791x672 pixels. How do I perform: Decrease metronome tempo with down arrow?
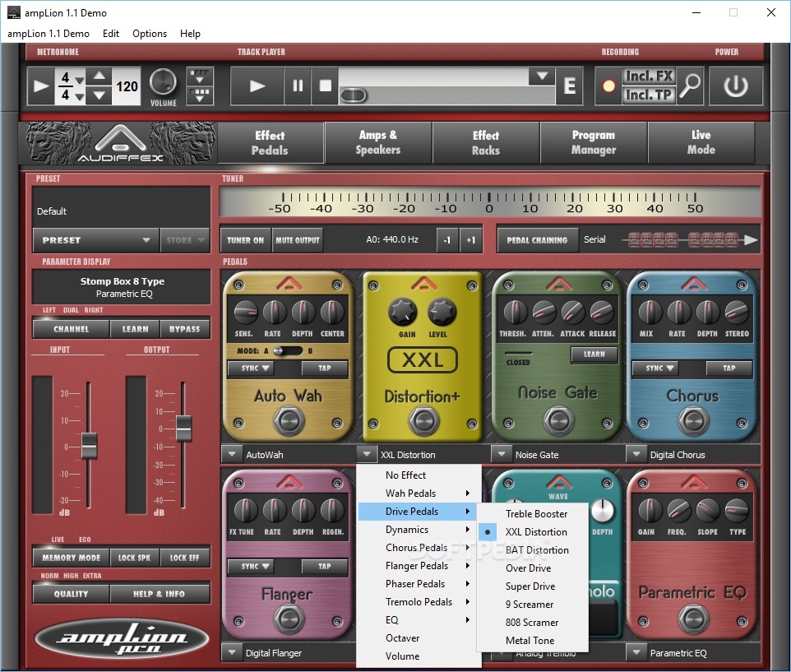coord(99,95)
